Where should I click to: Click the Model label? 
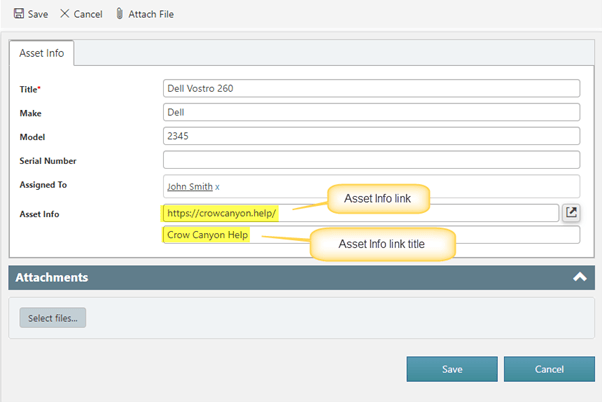(32, 137)
